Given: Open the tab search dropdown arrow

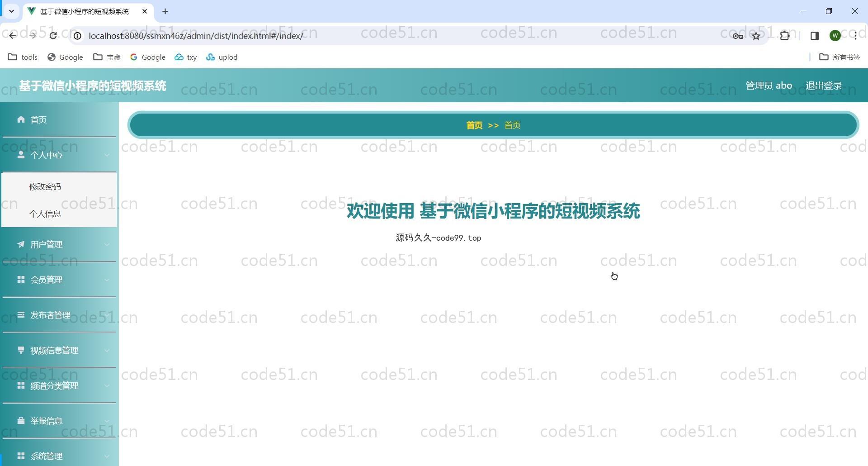Looking at the screenshot, I should tap(11, 11).
